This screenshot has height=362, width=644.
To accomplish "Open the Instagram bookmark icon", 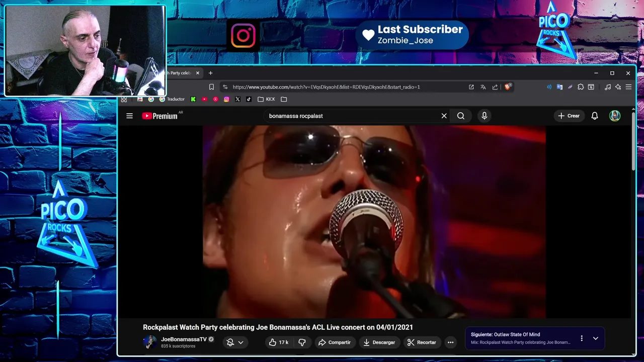I will click(x=226, y=99).
